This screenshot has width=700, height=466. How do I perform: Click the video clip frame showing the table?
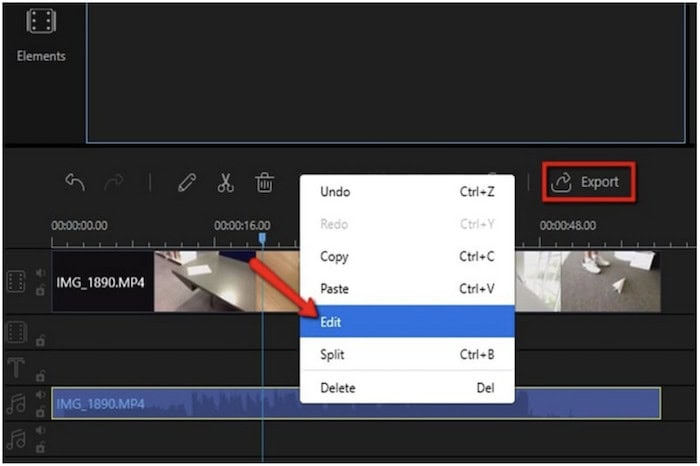pyautogui.click(x=204, y=281)
